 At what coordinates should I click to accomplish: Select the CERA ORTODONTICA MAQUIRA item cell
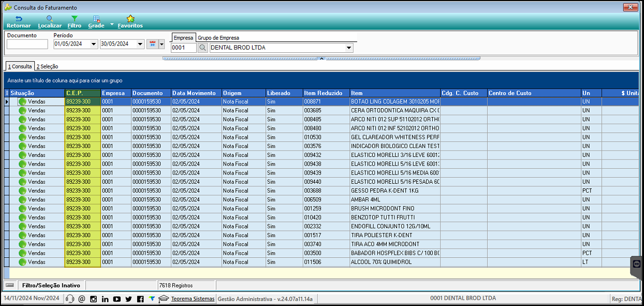[395, 110]
